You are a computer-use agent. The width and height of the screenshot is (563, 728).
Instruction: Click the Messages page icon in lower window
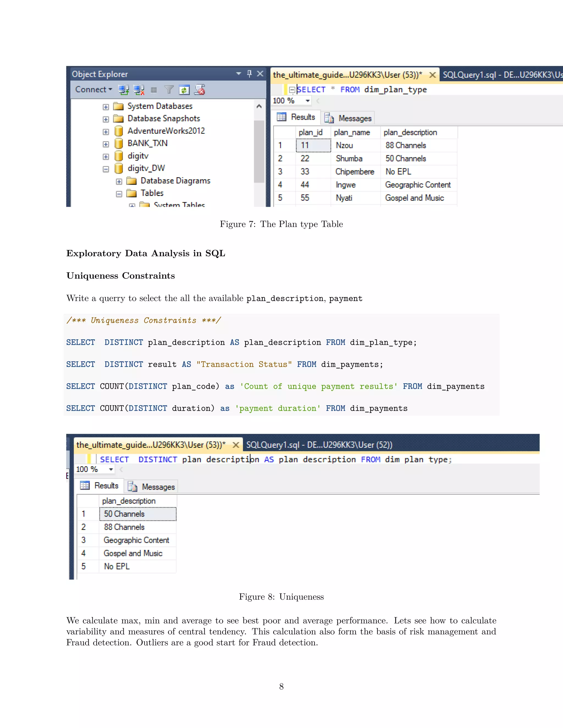click(x=133, y=487)
